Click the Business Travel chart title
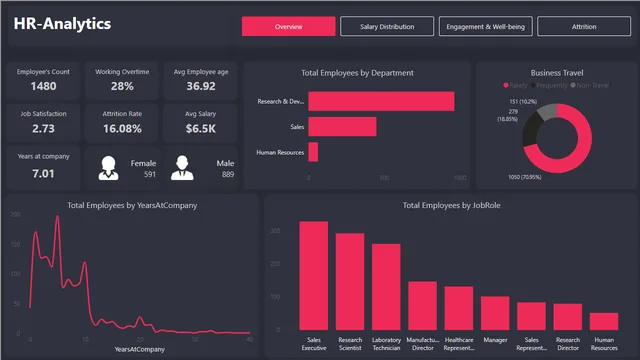This screenshot has width=640, height=360. 557,73
